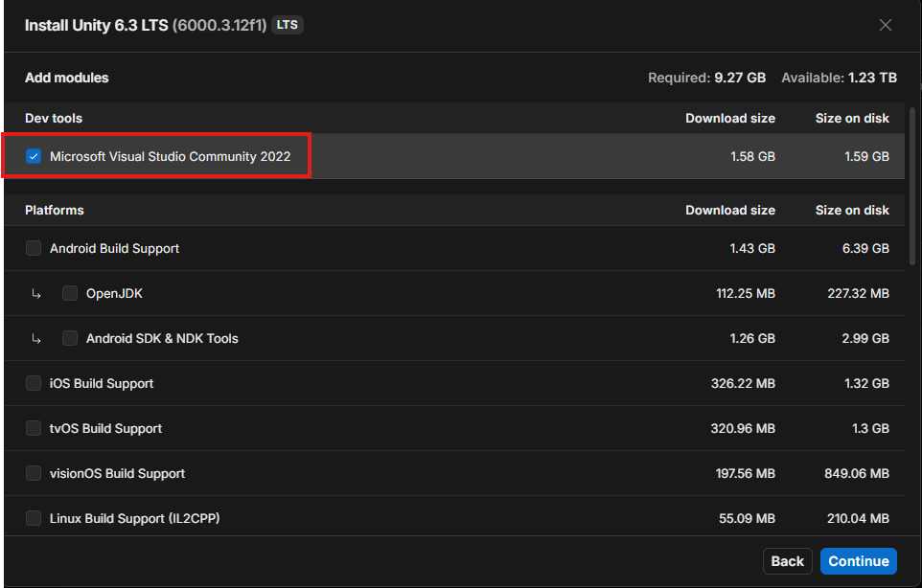922x588 pixels.
Task: Check the iOS Build Support box
Action: [34, 383]
